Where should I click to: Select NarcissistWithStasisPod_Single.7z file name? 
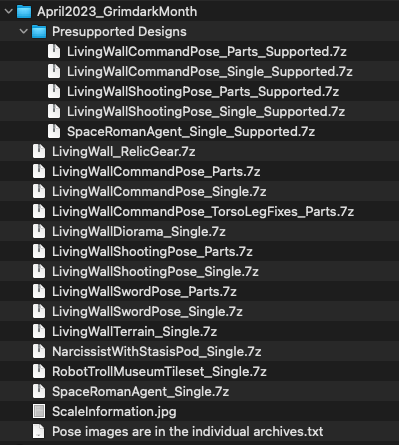coord(157,352)
